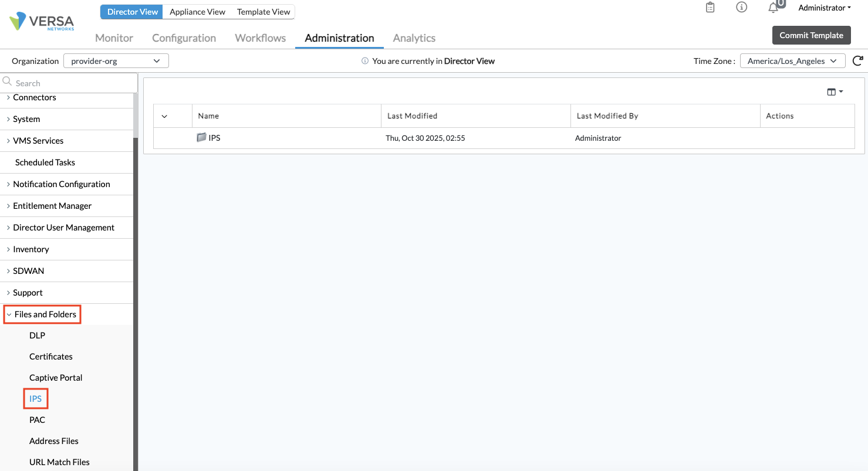Open the Address Files link in sidebar
868x471 pixels.
(54, 441)
